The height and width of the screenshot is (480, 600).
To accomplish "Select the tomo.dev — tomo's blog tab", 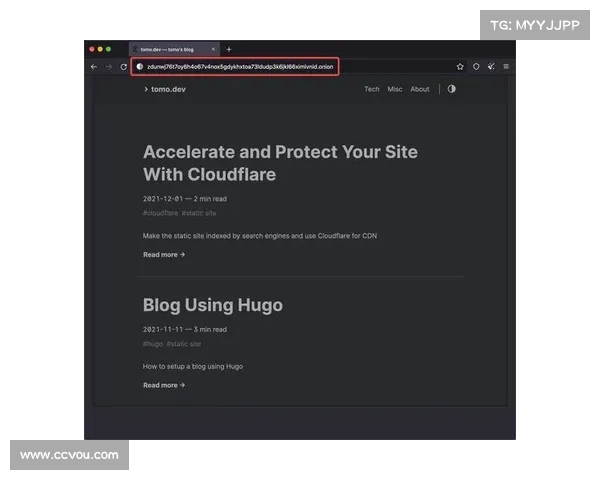I will pos(174,49).
